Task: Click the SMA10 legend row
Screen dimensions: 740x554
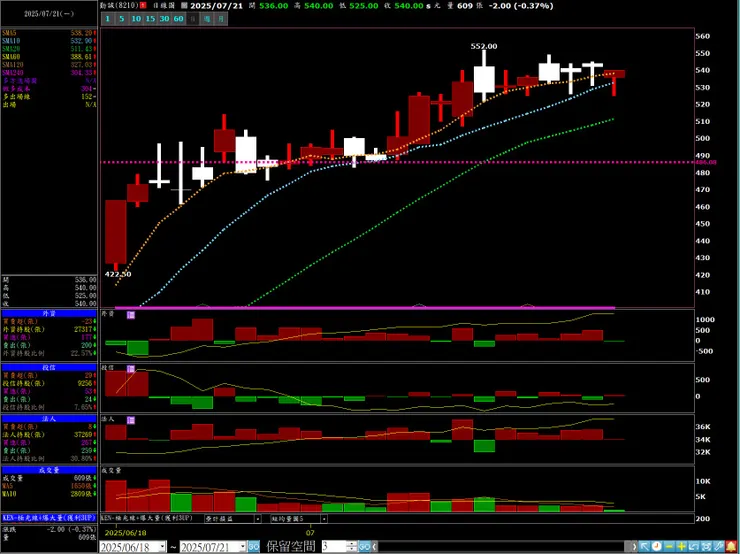Action: coord(49,41)
